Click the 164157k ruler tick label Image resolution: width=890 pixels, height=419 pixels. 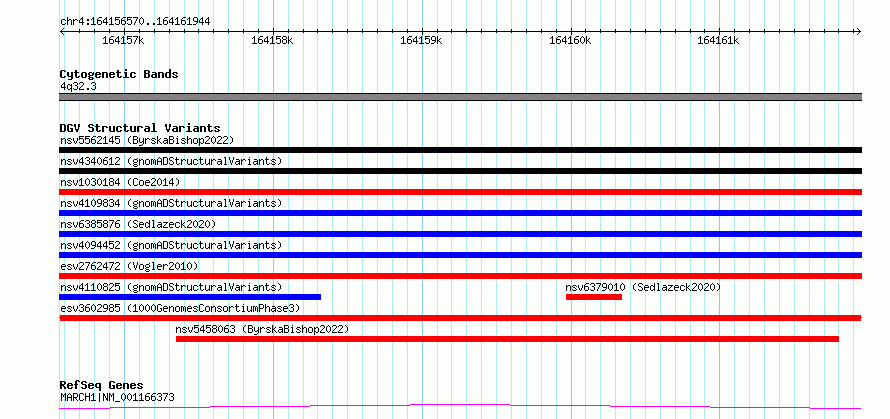[123, 40]
